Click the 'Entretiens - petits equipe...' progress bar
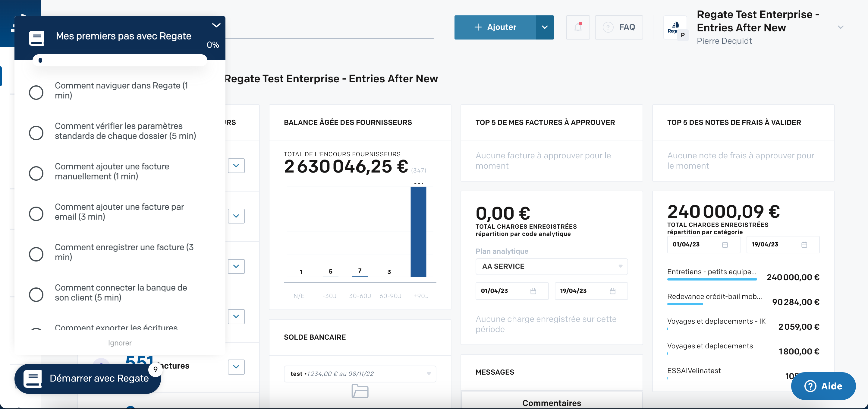Screen dimensions: 868x409 pyautogui.click(x=712, y=279)
